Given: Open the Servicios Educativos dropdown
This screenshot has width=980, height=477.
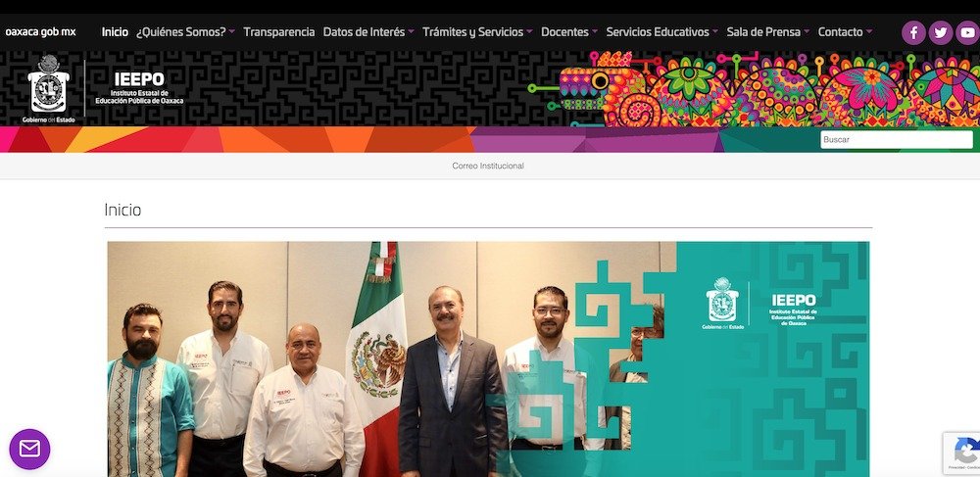Looking at the screenshot, I should [661, 32].
